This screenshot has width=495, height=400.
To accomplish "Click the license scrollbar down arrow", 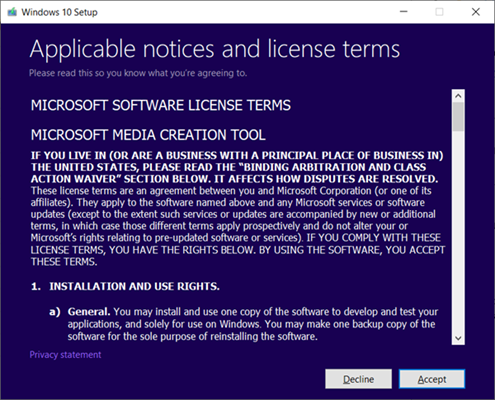I will click(458, 338).
